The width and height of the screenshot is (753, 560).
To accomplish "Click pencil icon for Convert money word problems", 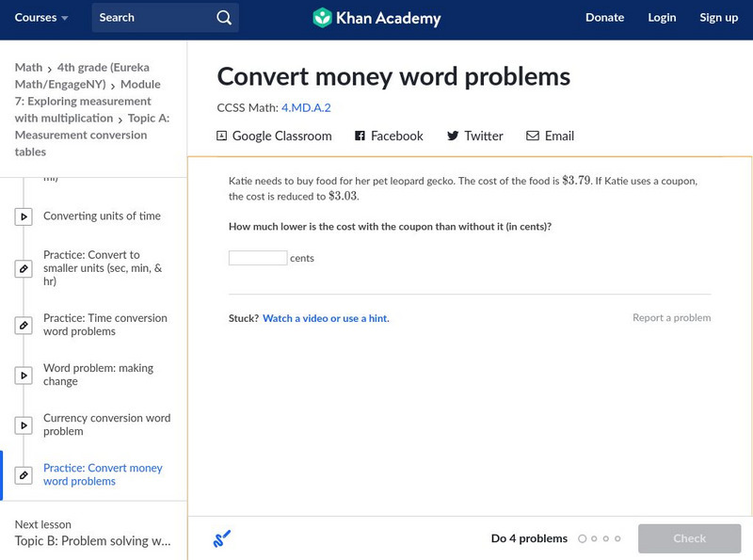I will click(24, 475).
